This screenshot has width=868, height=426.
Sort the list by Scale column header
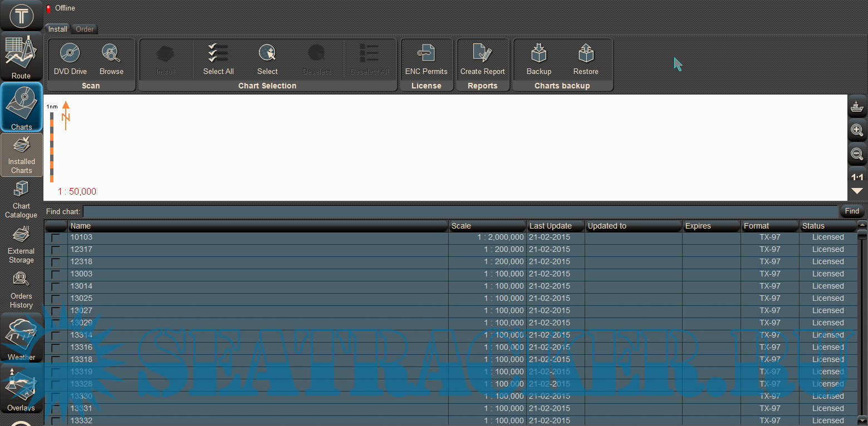[x=487, y=226]
